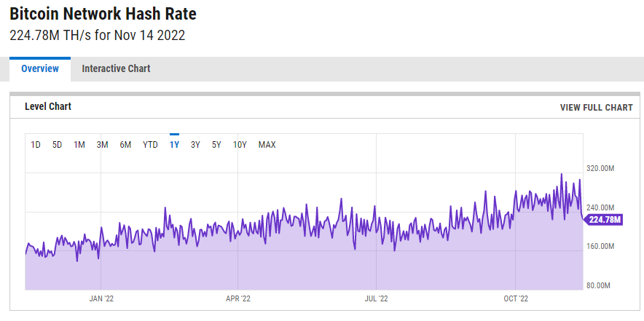
Task: Select the active 1Y range
Action: tap(174, 145)
